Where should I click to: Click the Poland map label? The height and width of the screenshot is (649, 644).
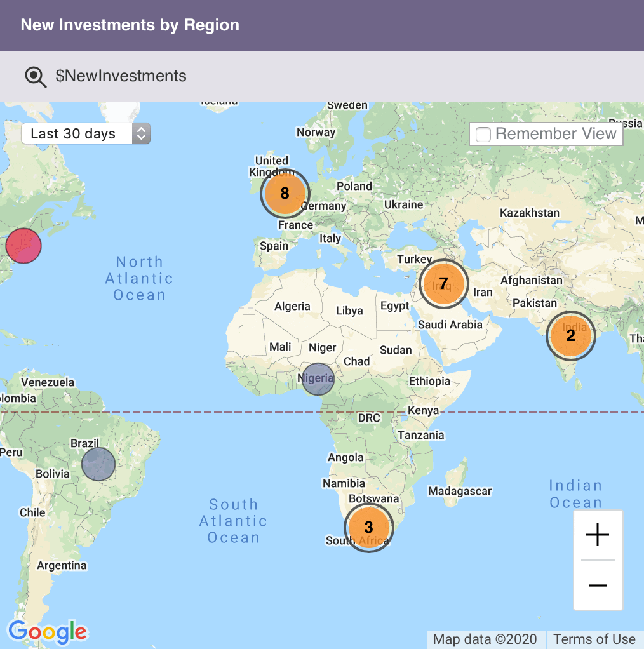pos(354,186)
